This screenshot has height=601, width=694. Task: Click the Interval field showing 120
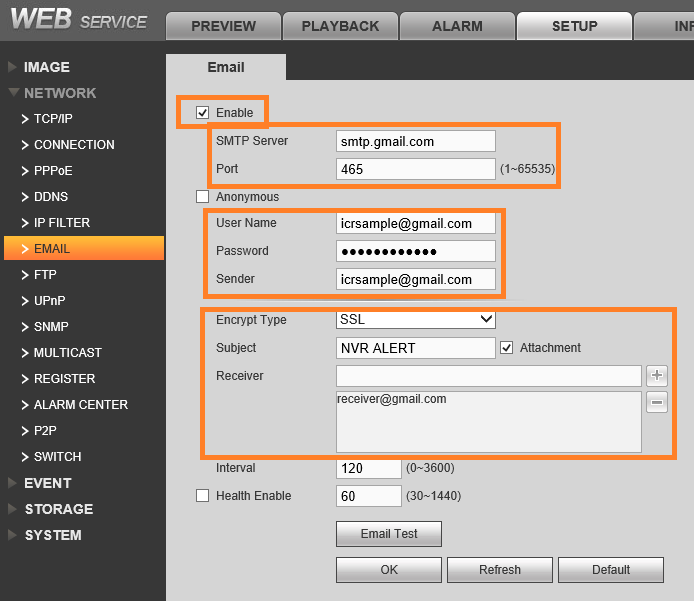(369, 468)
